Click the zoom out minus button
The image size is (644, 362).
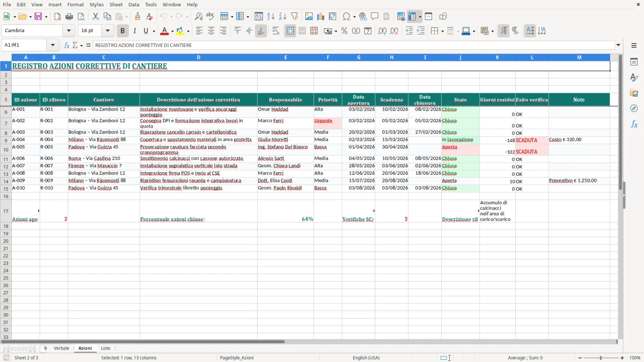[x=580, y=358]
